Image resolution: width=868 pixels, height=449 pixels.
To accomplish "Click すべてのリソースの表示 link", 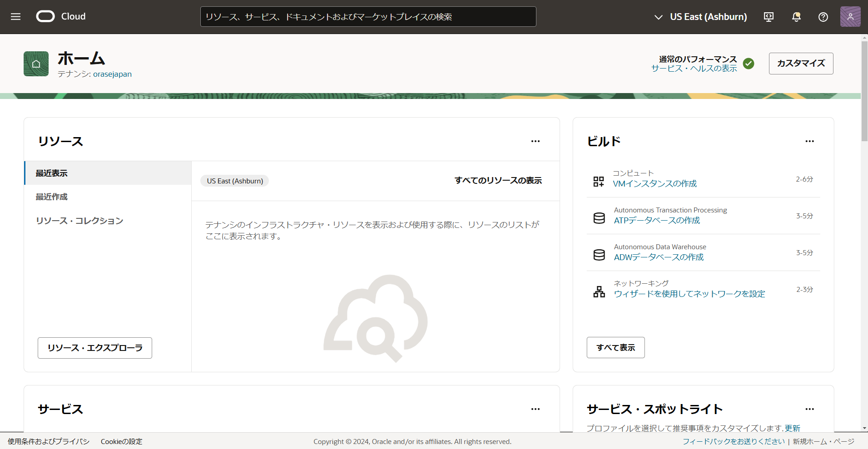I will [498, 181].
